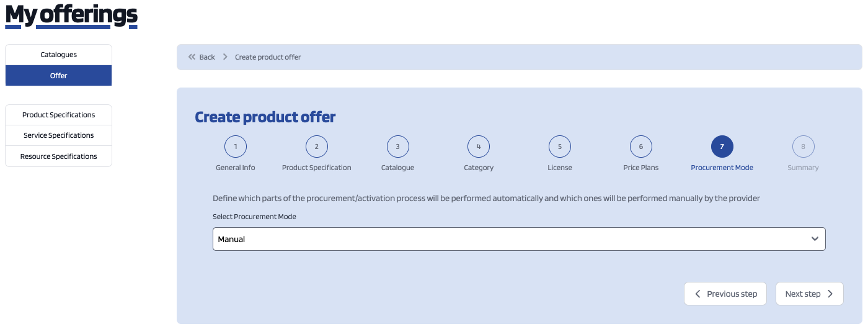Viewport: 868px width, 334px height.
Task: Click the breadcrumb chevron separator icon
Action: [x=225, y=57]
